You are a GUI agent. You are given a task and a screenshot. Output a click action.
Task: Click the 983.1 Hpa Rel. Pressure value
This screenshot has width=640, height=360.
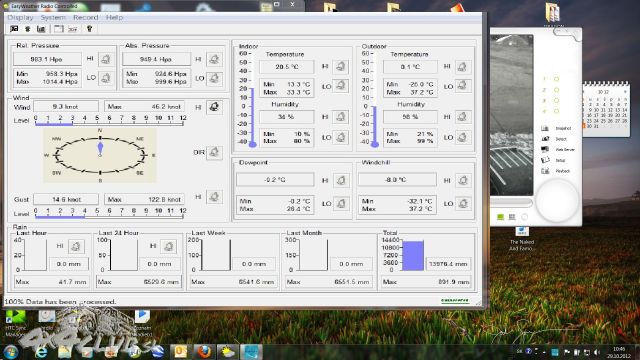[47, 59]
